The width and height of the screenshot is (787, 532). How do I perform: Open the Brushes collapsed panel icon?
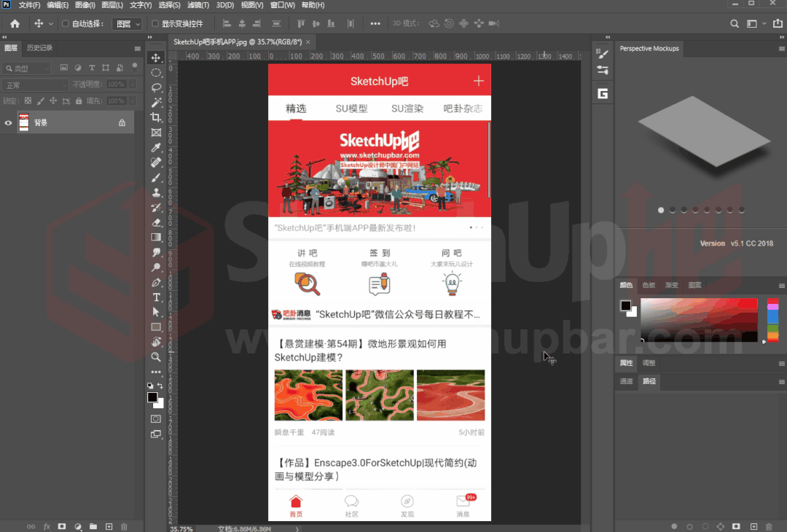(603, 70)
